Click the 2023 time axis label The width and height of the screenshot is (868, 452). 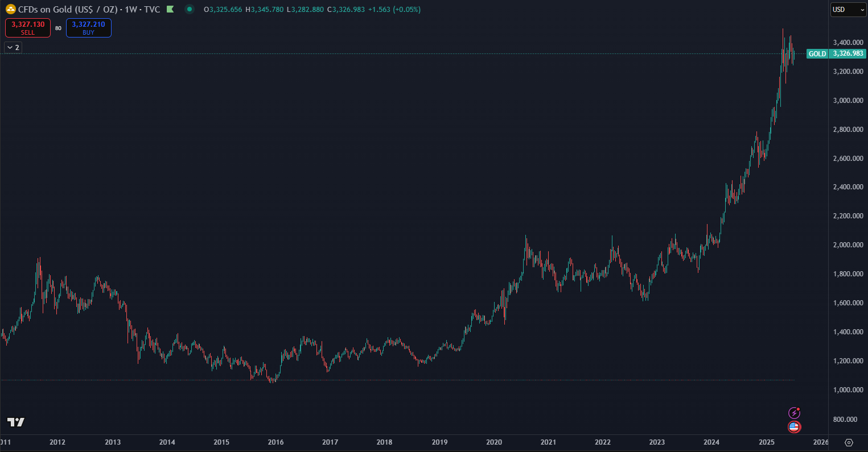click(x=657, y=442)
